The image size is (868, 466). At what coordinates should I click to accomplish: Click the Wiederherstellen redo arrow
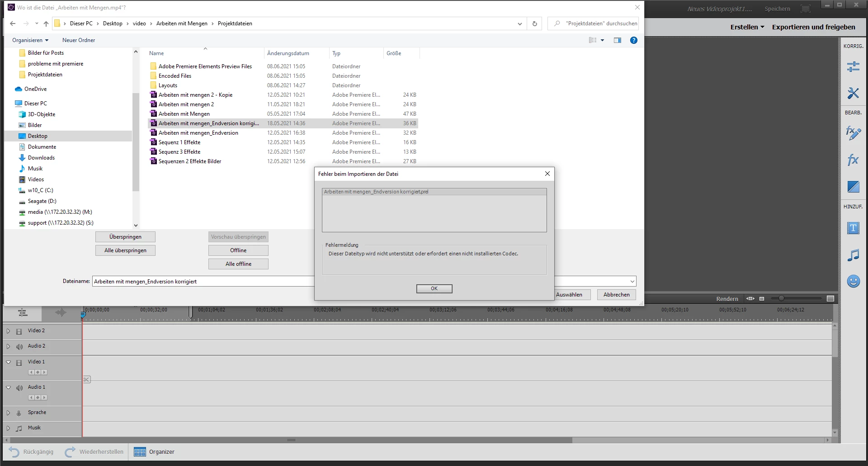click(70, 452)
